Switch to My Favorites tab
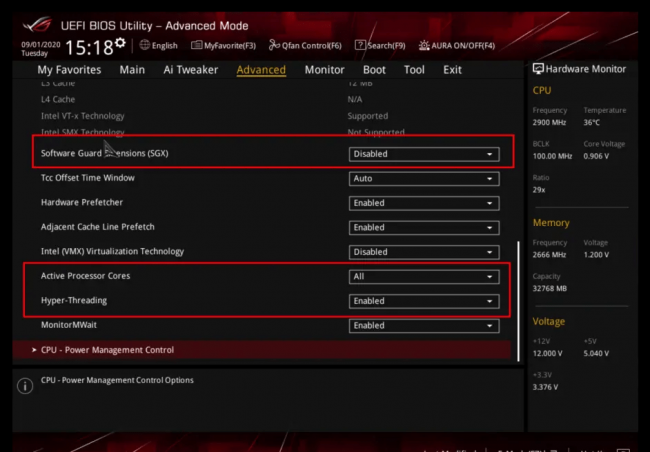Viewport: 650px width, 452px height. (x=69, y=70)
